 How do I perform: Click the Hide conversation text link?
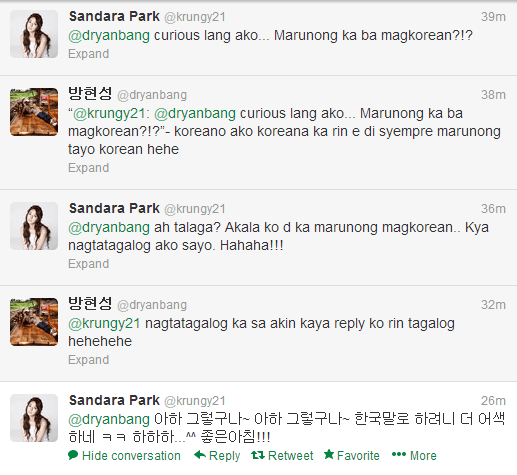point(131,456)
